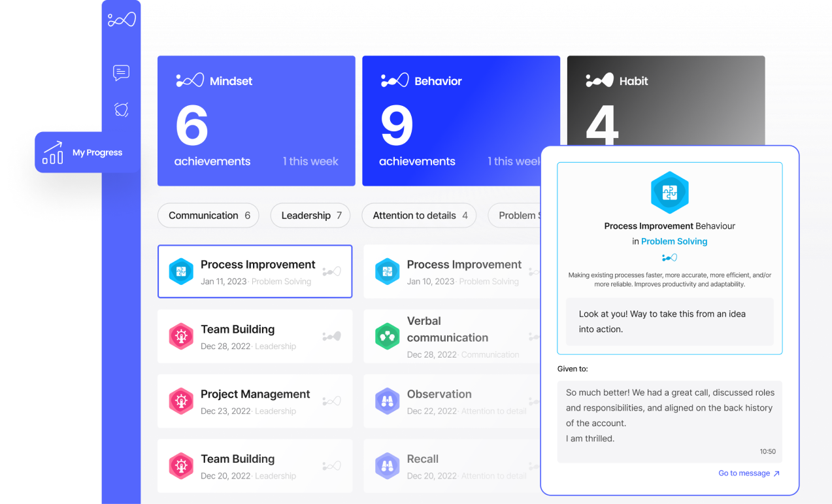Click the notifications icon in the sidebar
Image resolution: width=832 pixels, height=504 pixels.
(x=121, y=110)
